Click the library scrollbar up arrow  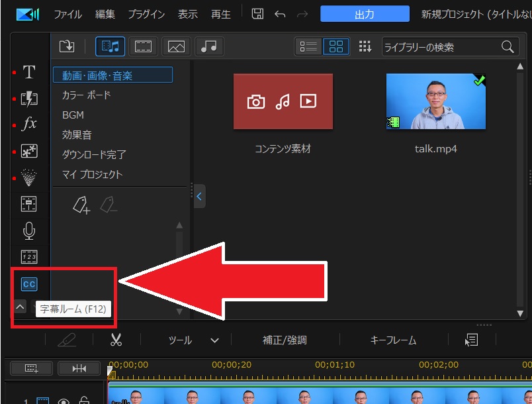click(x=520, y=66)
